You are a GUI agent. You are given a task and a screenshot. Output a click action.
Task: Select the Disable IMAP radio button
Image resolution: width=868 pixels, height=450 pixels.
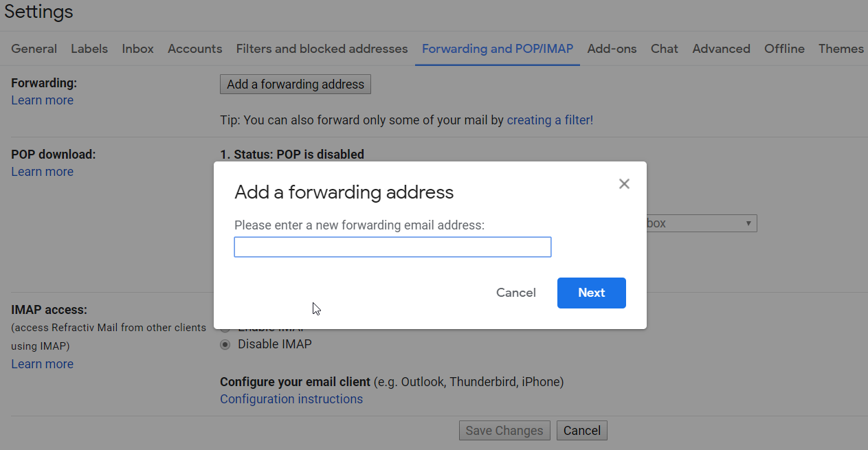pos(225,344)
